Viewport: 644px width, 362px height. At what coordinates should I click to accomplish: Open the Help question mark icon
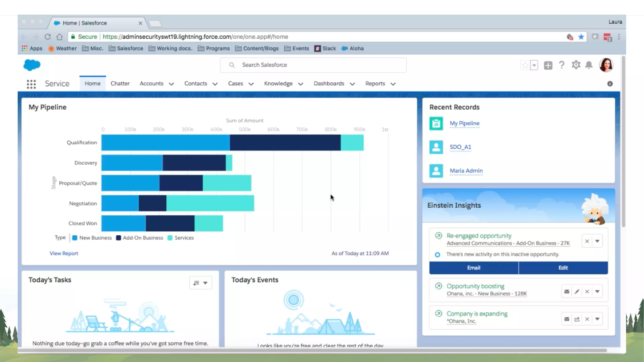(562, 65)
